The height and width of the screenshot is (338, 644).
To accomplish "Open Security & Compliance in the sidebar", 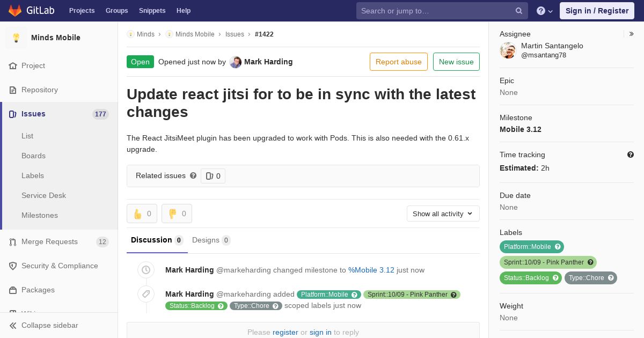I will [x=59, y=266].
